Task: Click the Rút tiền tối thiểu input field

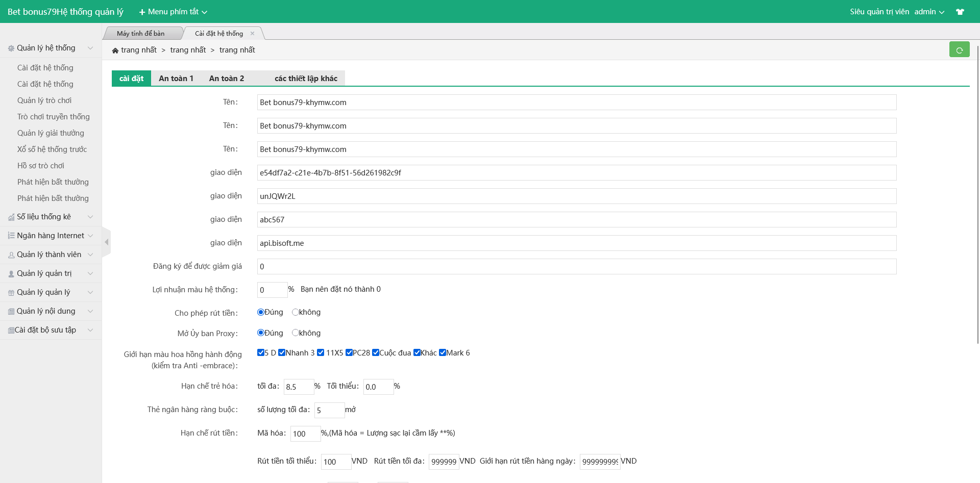Action: 335,462
